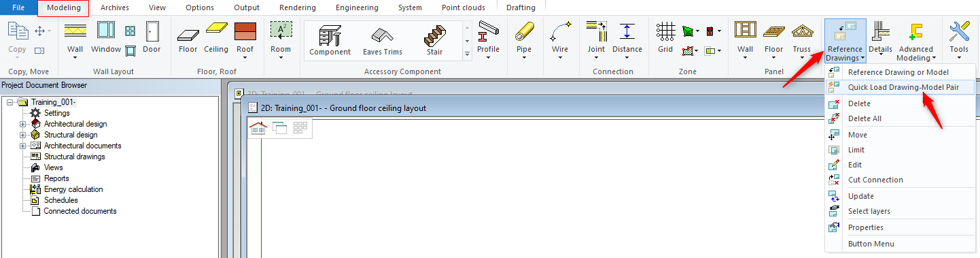
Task: Expand the Architectural design tree node
Action: tap(22, 124)
